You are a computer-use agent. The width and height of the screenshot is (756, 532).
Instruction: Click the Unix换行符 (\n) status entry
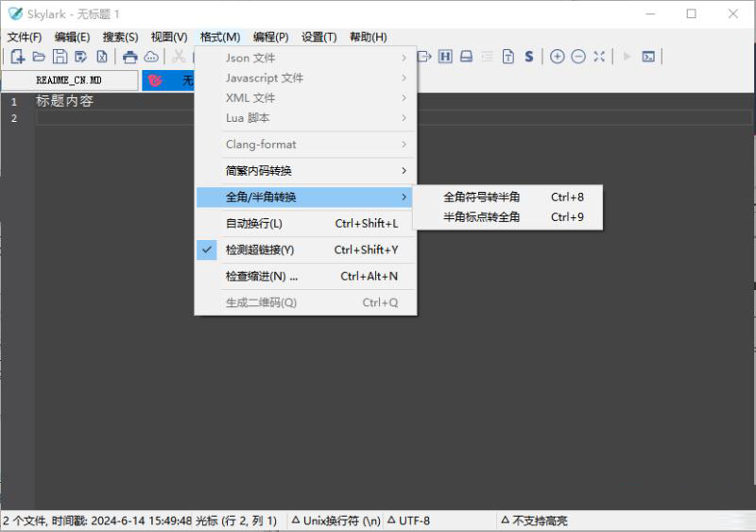(336, 521)
